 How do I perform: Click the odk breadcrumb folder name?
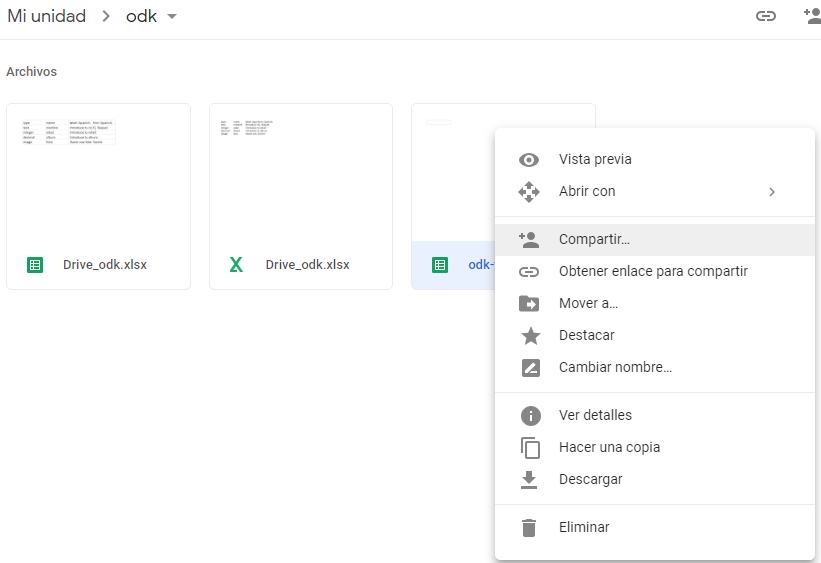141,16
